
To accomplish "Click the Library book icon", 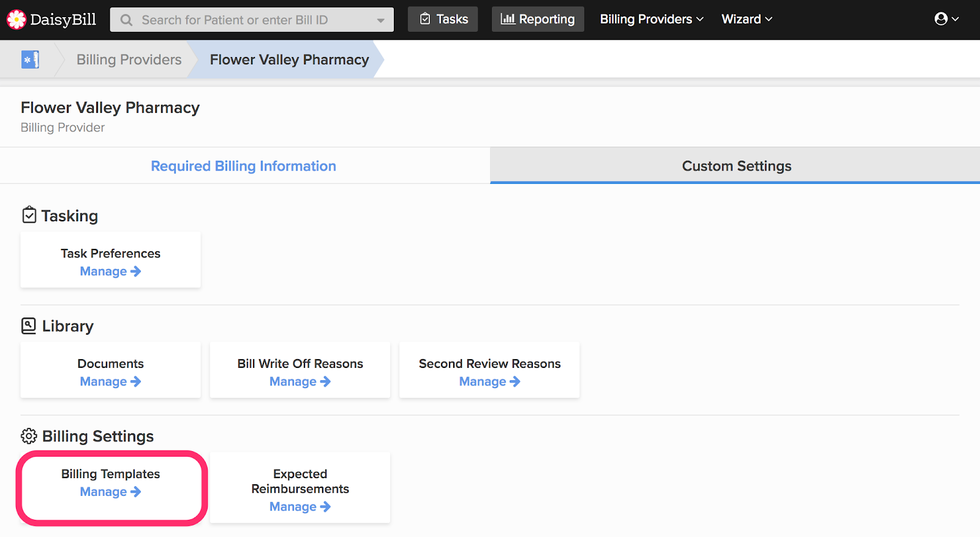I will [29, 326].
